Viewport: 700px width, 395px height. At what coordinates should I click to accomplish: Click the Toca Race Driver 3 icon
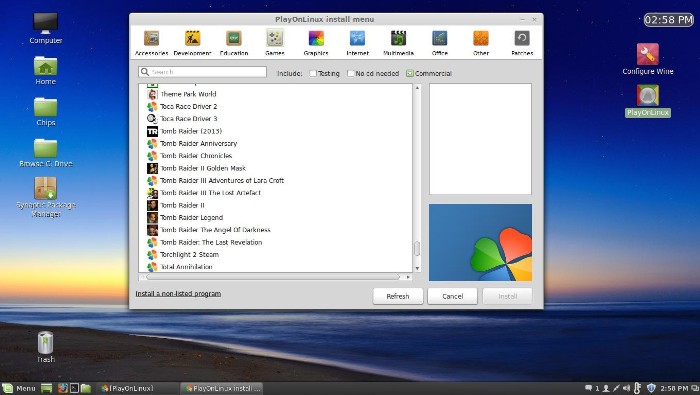[x=152, y=119]
